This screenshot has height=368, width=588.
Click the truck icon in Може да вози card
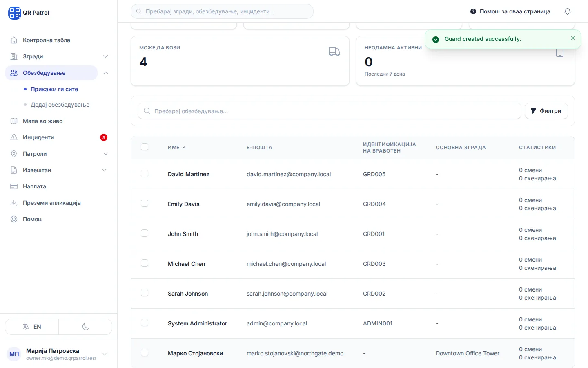click(x=334, y=52)
